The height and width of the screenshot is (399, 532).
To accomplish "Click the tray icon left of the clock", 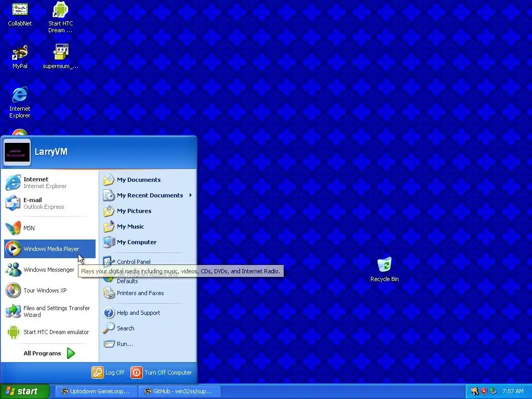I will tap(493, 391).
